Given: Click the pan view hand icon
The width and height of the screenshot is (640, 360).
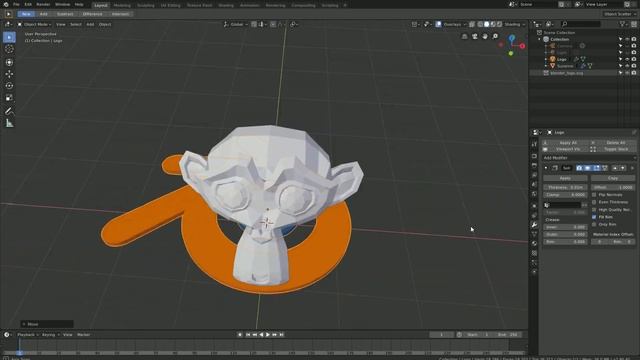Looking at the screenshot, I should click(x=485, y=36).
